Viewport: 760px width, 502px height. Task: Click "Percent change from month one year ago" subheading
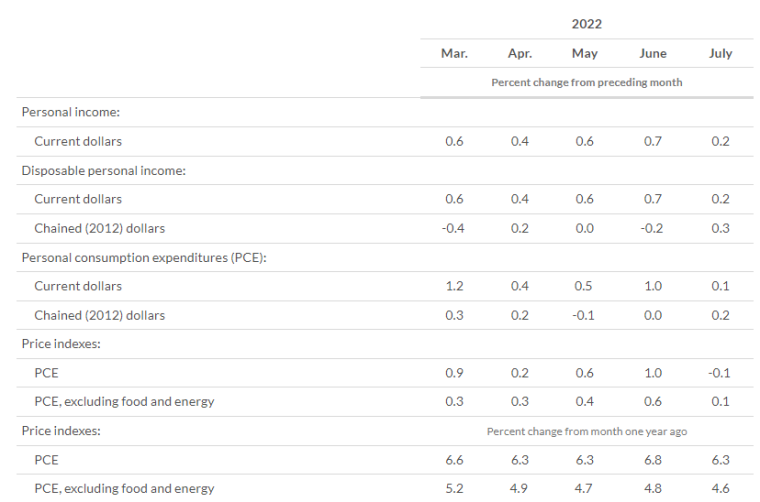click(586, 431)
